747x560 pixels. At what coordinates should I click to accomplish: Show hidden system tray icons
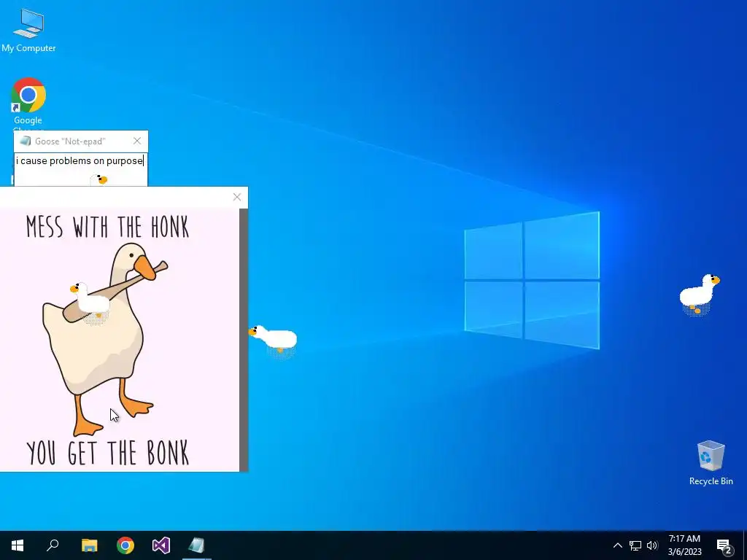click(617, 545)
